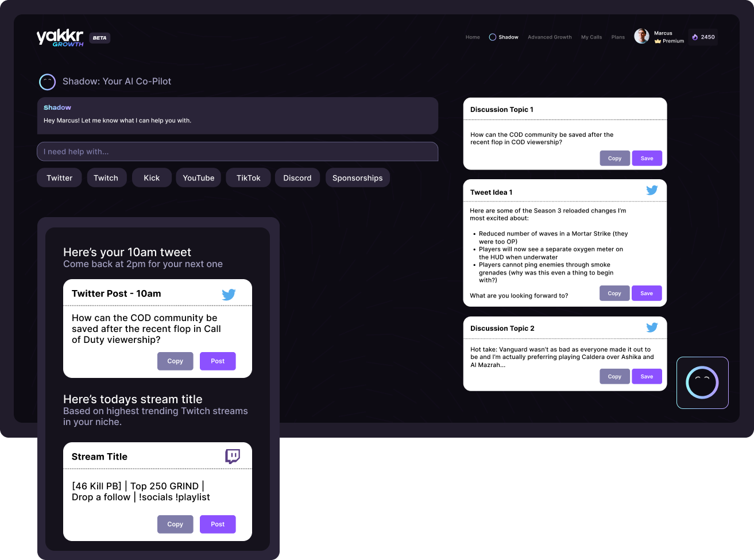Select the TikTok topic chip
Viewport: 754px width, 560px height.
249,178
